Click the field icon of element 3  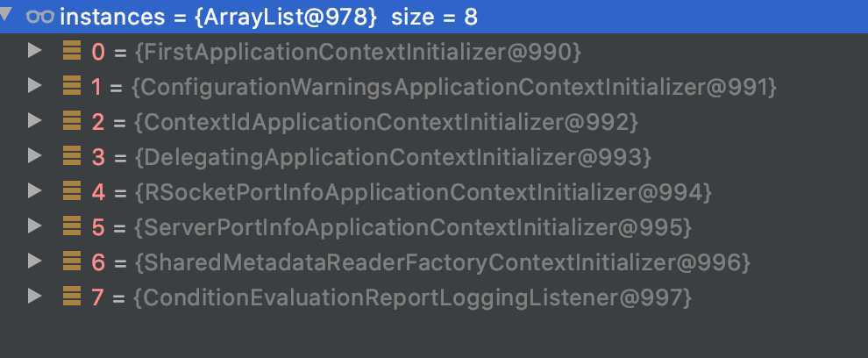coord(72,156)
